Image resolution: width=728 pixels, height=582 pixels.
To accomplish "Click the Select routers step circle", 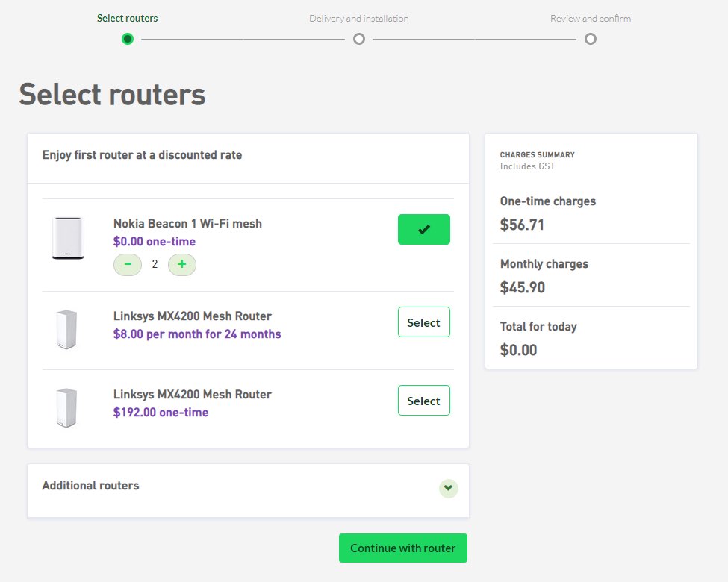I will 128,39.
